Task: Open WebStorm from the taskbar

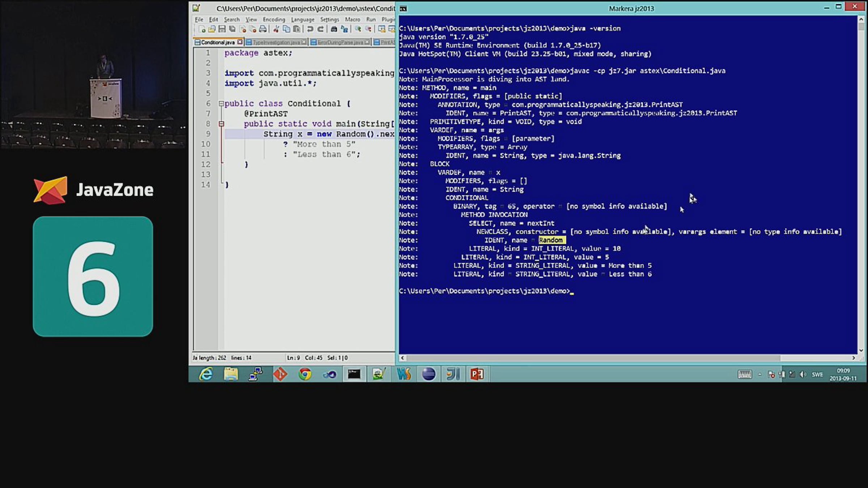Action: (x=404, y=374)
